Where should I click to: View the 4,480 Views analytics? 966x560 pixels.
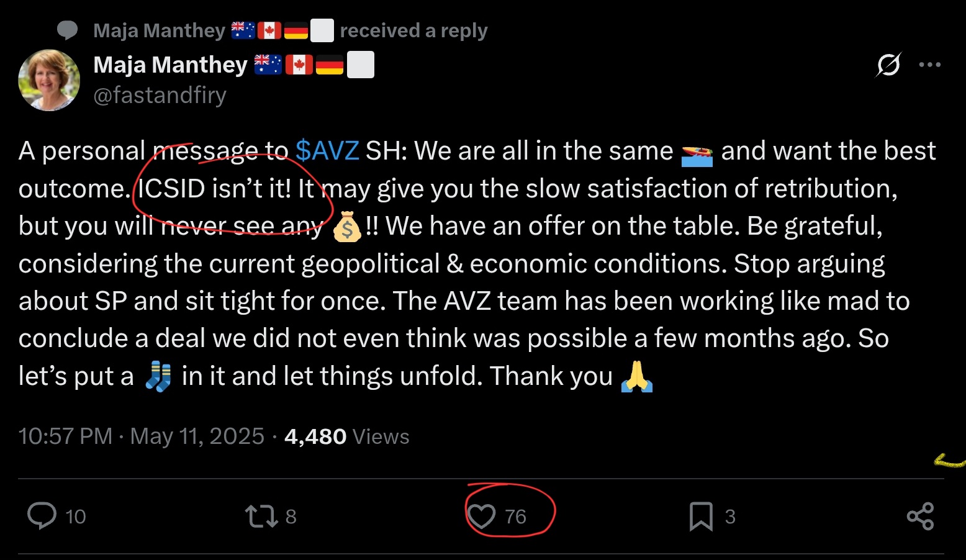[346, 436]
